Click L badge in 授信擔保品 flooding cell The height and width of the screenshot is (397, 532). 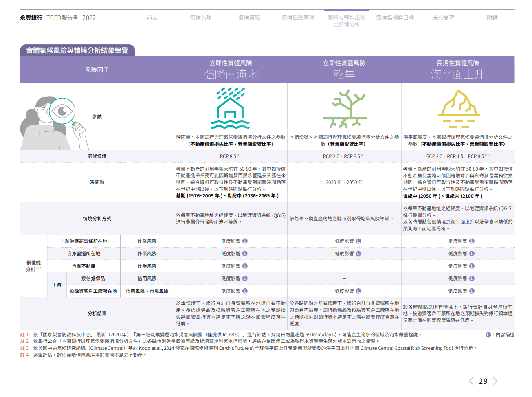[x=245, y=279]
